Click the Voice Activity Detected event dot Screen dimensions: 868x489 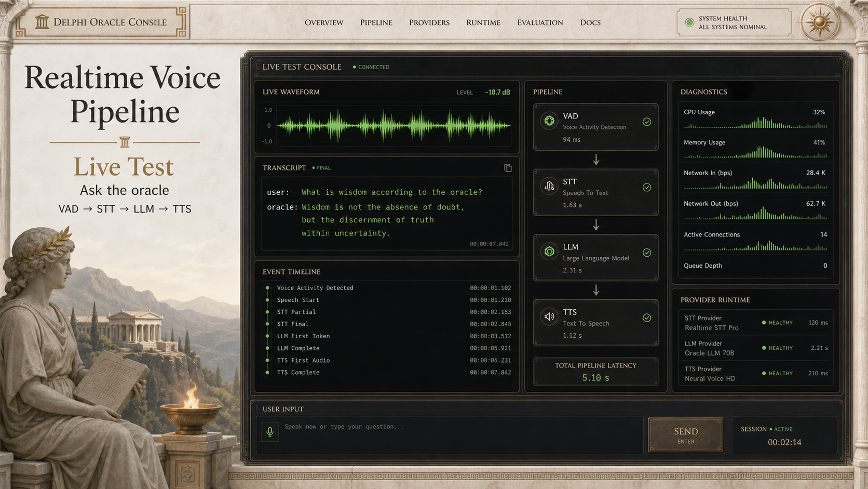(267, 288)
